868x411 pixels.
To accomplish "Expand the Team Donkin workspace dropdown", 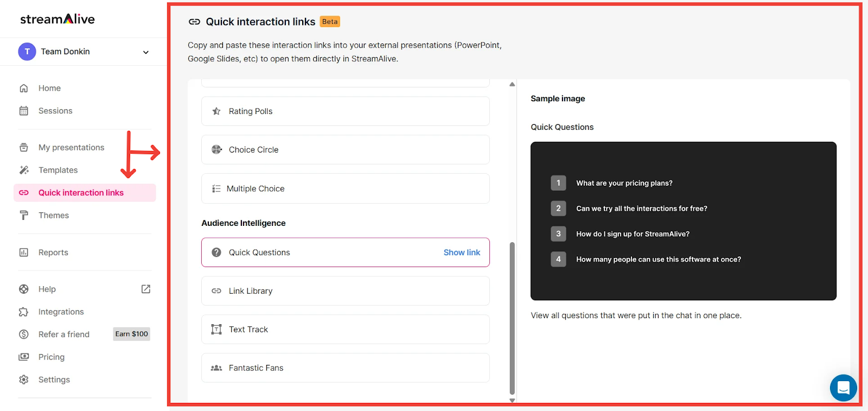I will [x=145, y=52].
